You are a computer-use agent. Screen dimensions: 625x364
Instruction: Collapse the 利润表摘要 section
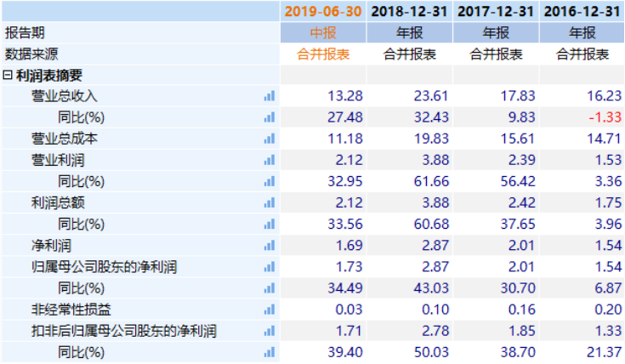(8, 75)
